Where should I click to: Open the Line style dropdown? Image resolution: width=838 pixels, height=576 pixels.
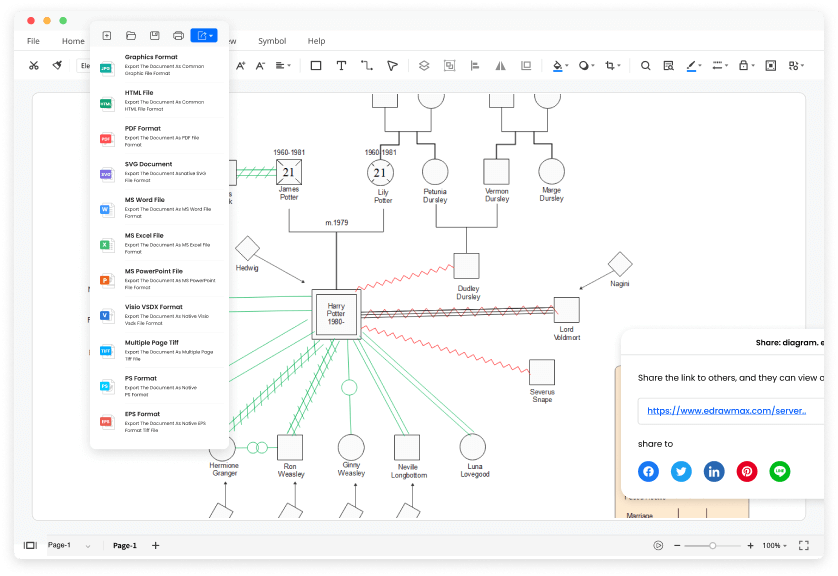click(x=720, y=66)
